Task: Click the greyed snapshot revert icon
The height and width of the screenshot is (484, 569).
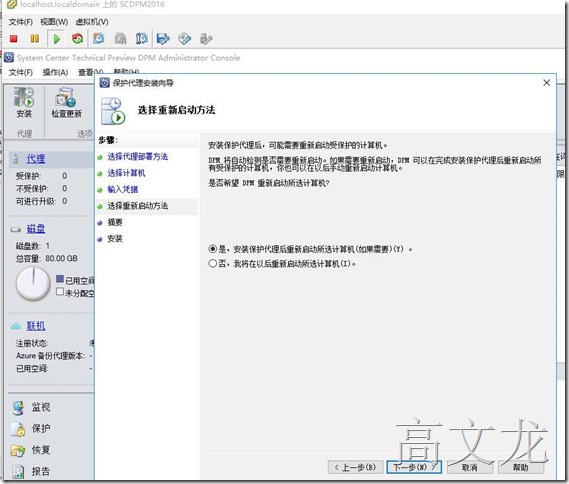Action: [x=120, y=38]
